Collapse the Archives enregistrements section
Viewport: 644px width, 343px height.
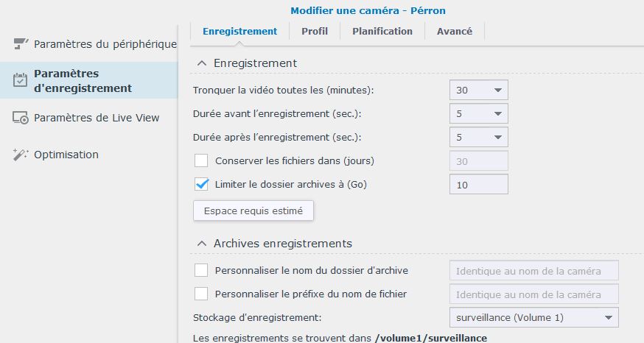point(201,244)
